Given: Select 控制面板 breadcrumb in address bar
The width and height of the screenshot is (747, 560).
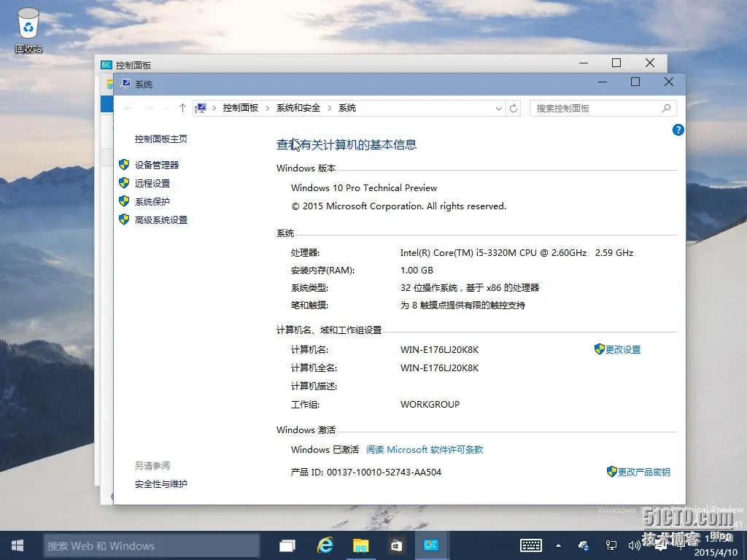Looking at the screenshot, I should tap(241, 108).
